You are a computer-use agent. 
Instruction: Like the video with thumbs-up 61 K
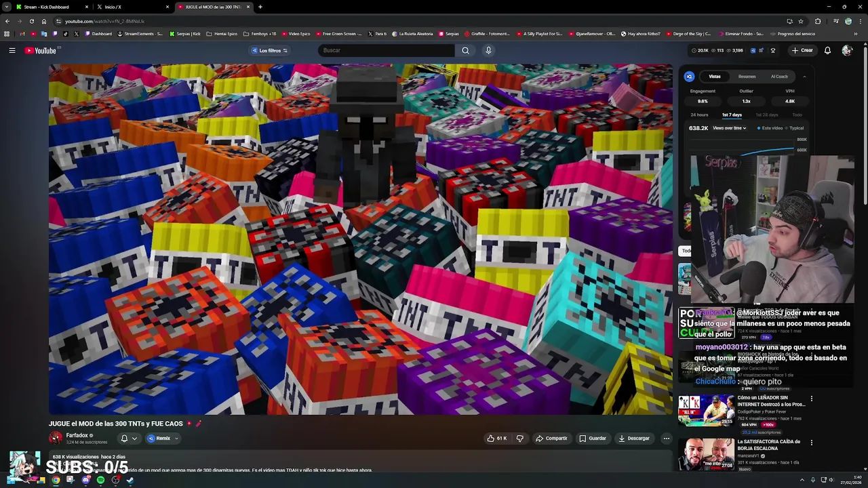tap(497, 439)
